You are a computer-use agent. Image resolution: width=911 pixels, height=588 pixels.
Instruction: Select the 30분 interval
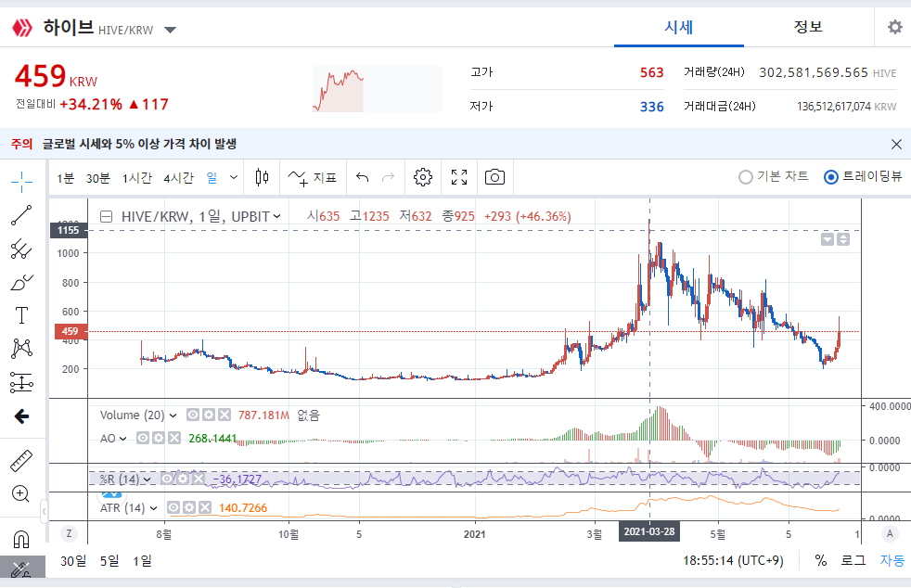(98, 178)
